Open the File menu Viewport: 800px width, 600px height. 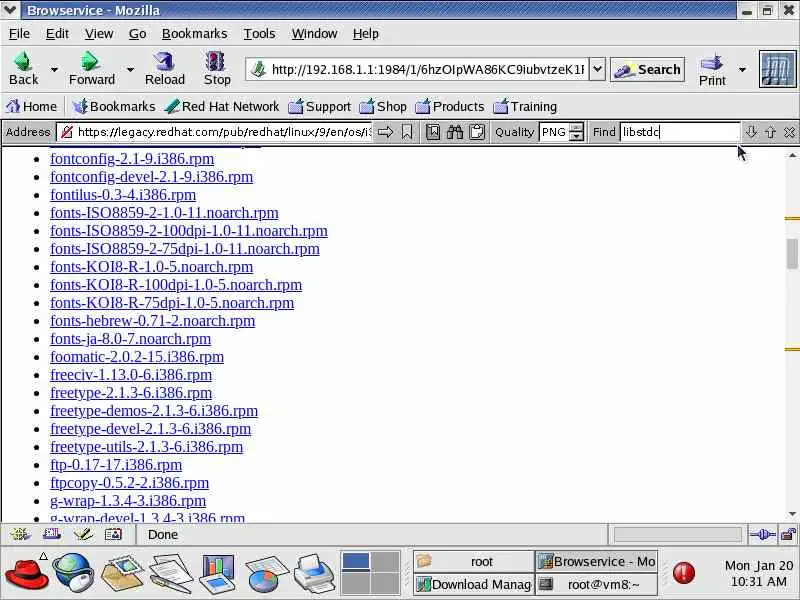coord(19,34)
